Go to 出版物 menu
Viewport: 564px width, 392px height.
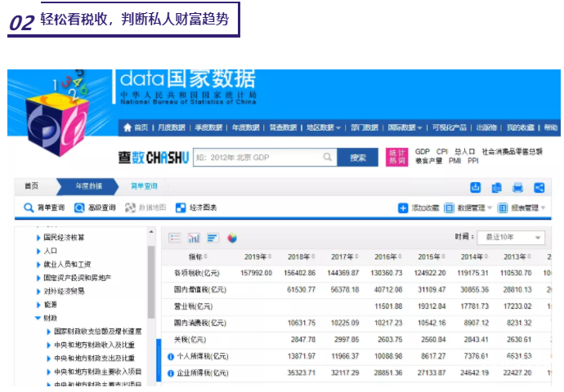pos(486,127)
